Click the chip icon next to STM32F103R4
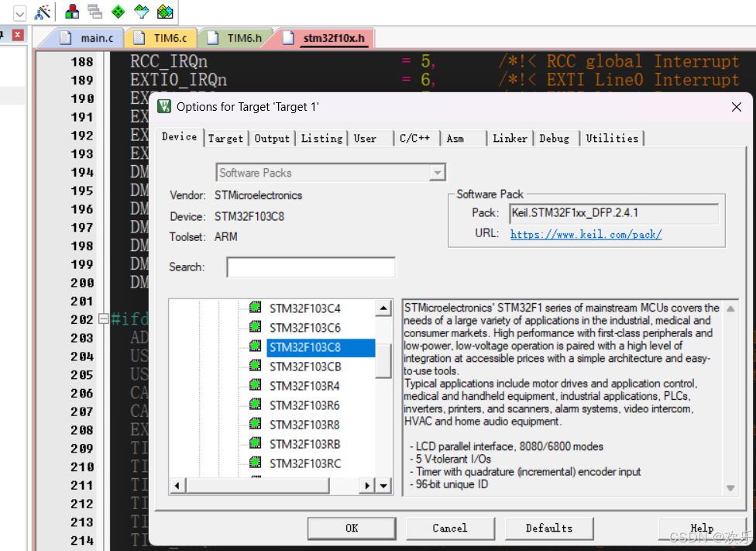Image resolution: width=756 pixels, height=551 pixels. click(255, 385)
